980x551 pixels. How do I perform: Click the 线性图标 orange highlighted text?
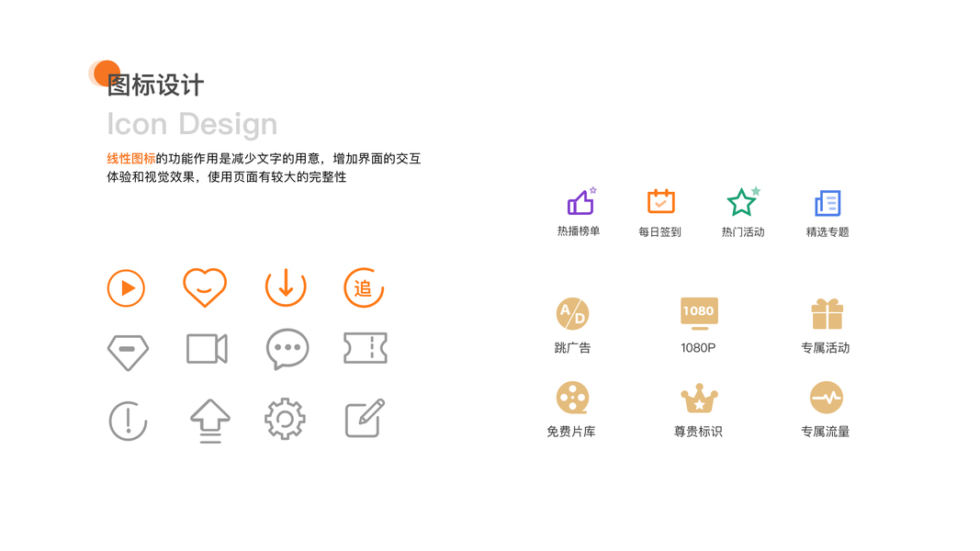131,159
